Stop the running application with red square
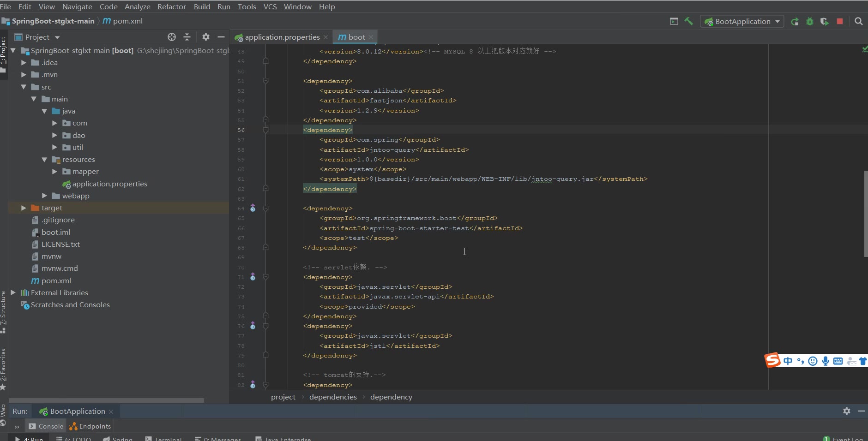The image size is (868, 441). point(840,21)
